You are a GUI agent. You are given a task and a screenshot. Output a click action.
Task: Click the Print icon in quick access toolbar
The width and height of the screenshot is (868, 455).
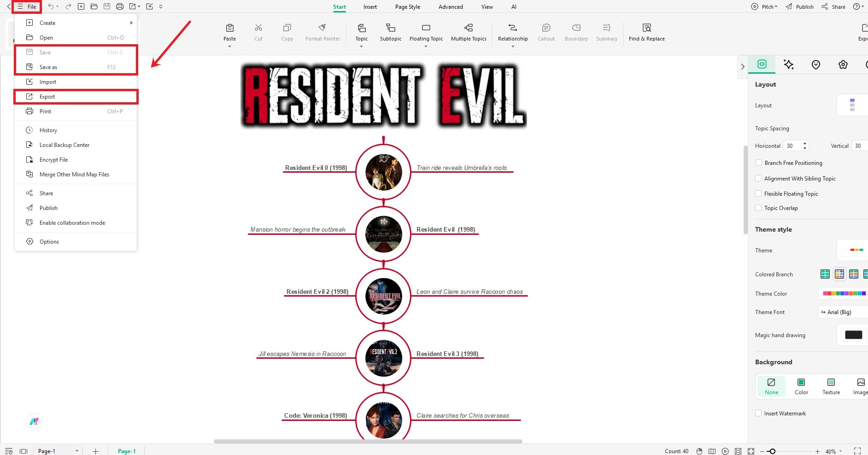(x=120, y=6)
